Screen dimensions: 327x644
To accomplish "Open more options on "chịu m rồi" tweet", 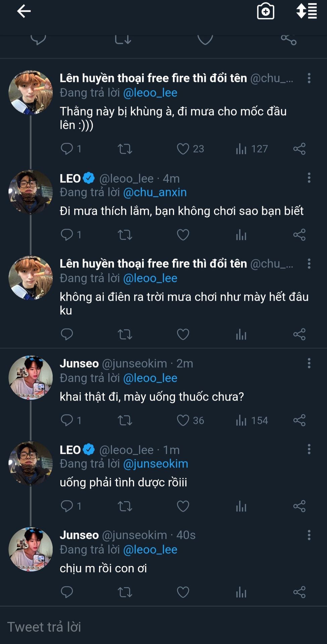I will [309, 535].
